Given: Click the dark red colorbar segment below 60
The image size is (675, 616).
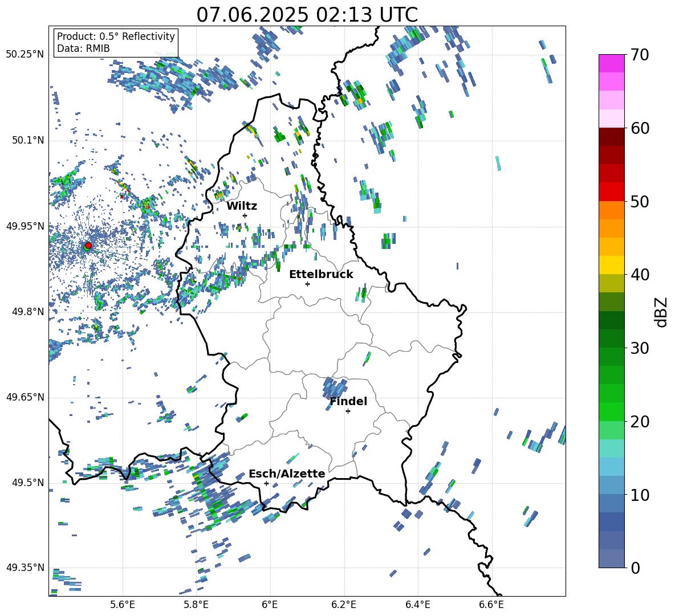Looking at the screenshot, I should [611, 137].
